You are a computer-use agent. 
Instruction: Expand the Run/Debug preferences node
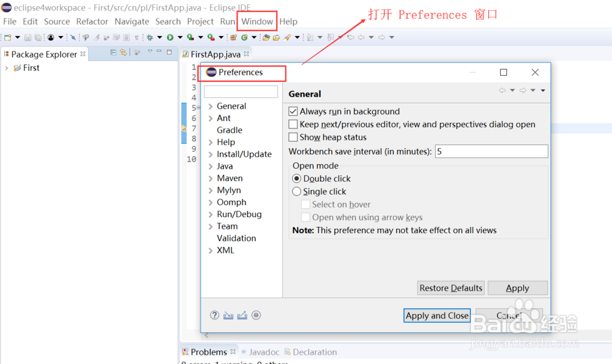click(x=211, y=215)
